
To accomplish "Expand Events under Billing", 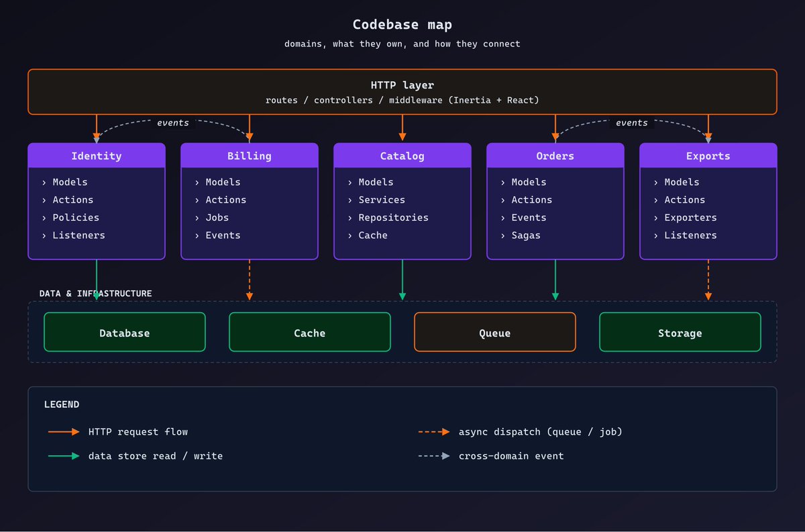I will pos(217,235).
